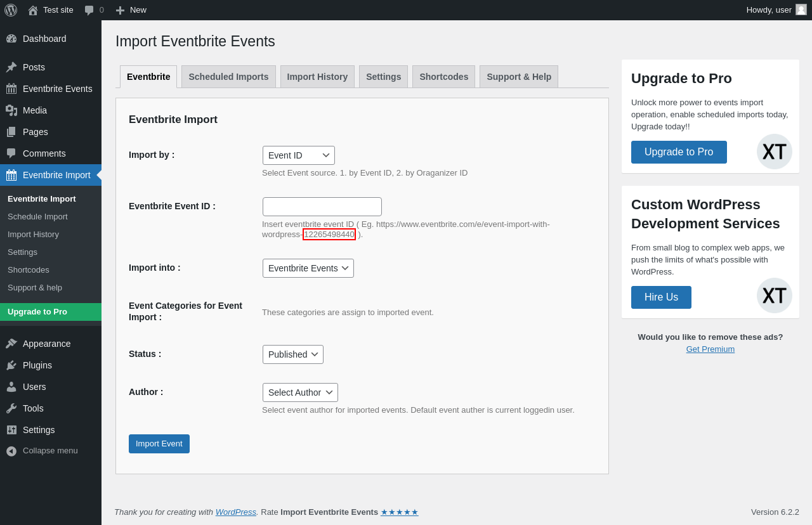Open Plugins in the sidebar
Viewport: 812px width, 525px height.
(x=51, y=365)
